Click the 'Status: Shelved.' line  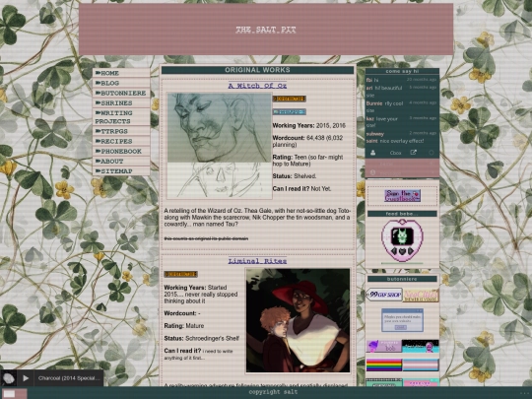295,176
